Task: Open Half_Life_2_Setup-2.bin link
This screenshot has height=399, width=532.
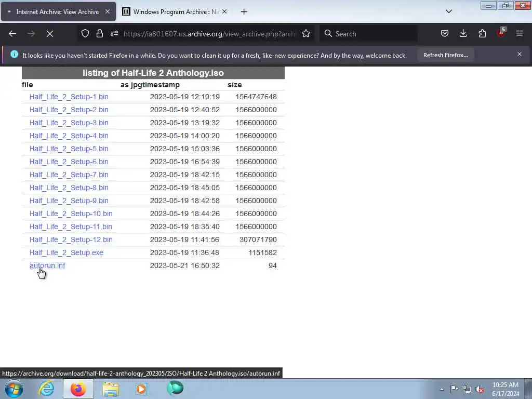Action: pos(69,110)
